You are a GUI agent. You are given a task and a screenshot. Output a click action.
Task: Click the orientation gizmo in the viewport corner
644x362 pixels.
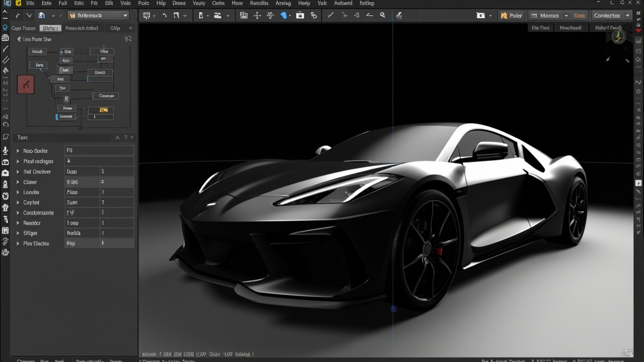[618, 36]
